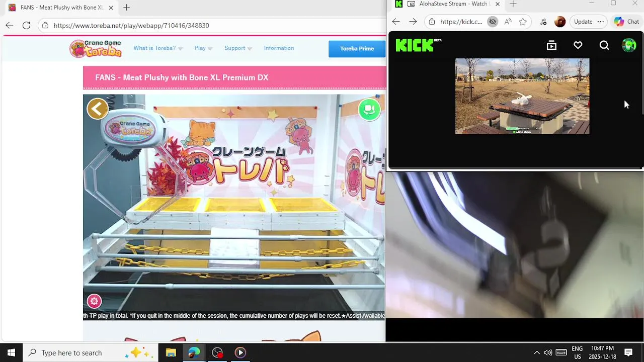Click Update button in Kick browser toolbar

pos(583,22)
